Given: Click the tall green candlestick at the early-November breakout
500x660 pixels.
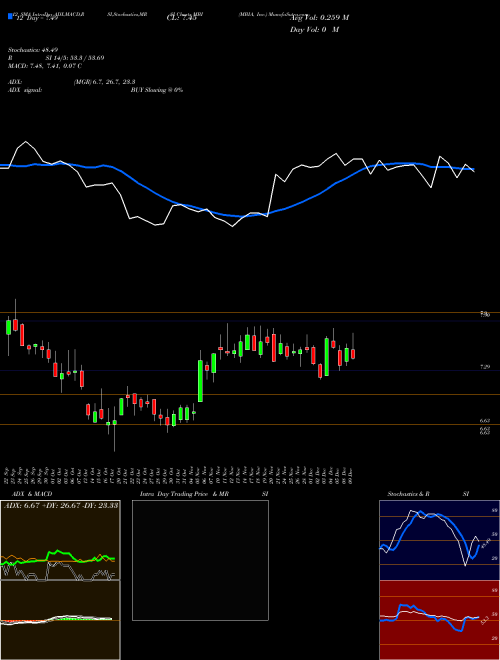Looking at the screenshot, I should coord(200,381).
